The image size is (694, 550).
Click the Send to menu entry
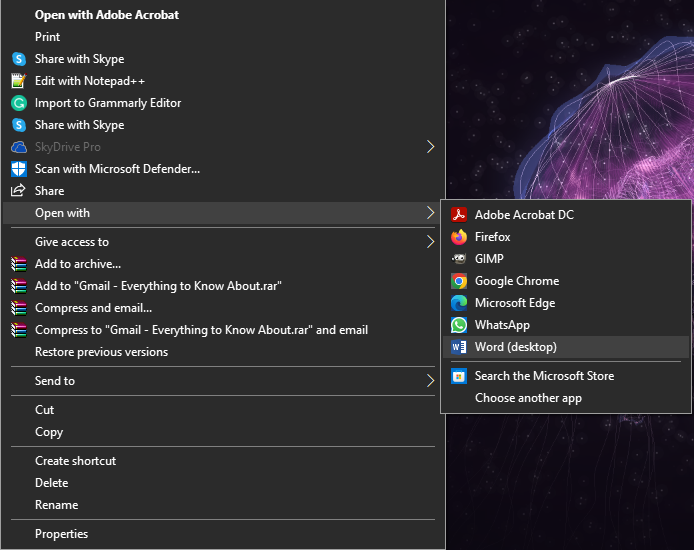224,381
